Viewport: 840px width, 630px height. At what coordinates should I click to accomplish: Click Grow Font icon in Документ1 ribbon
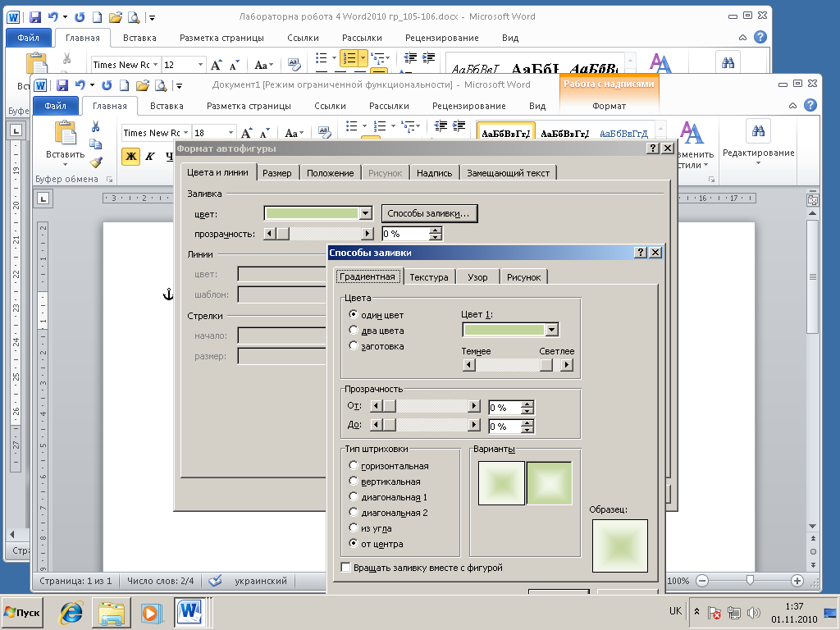(x=246, y=133)
